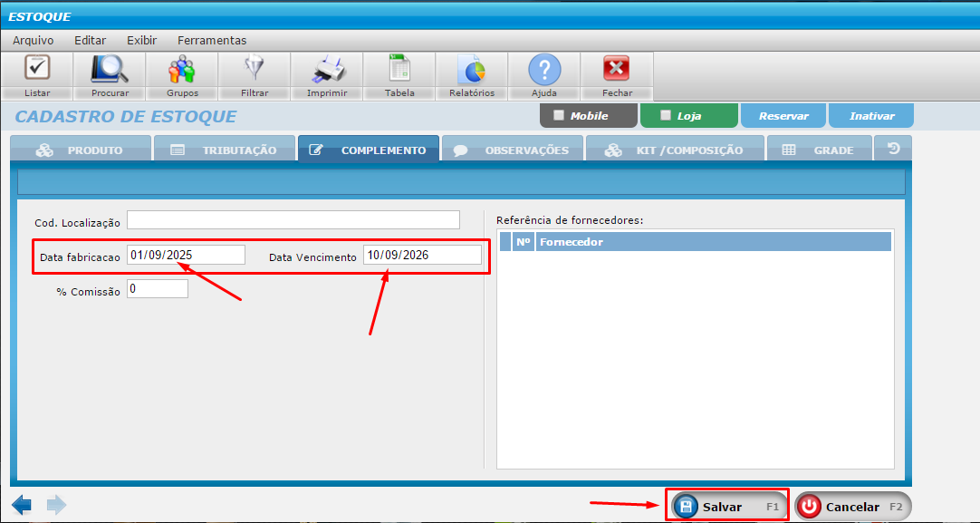Open the Arquivo menu
This screenshot has height=523, width=980.
click(33, 40)
